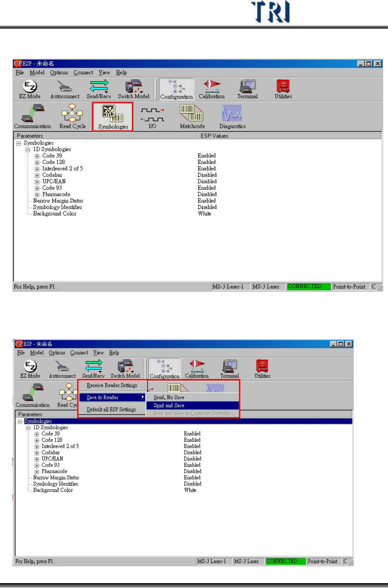Collapse 1D Symbologies in upper window tree
This screenshot has height=588, width=388.
[28, 150]
